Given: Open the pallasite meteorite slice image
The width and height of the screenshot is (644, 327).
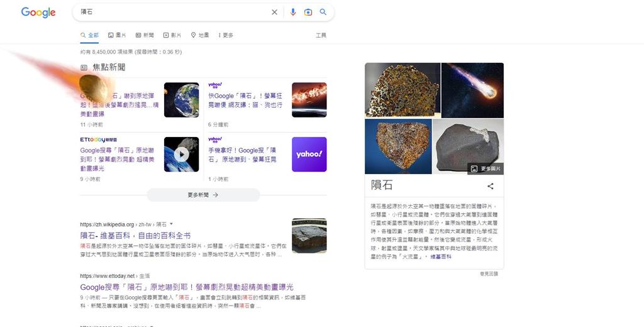Looking at the screenshot, I should 402,91.
